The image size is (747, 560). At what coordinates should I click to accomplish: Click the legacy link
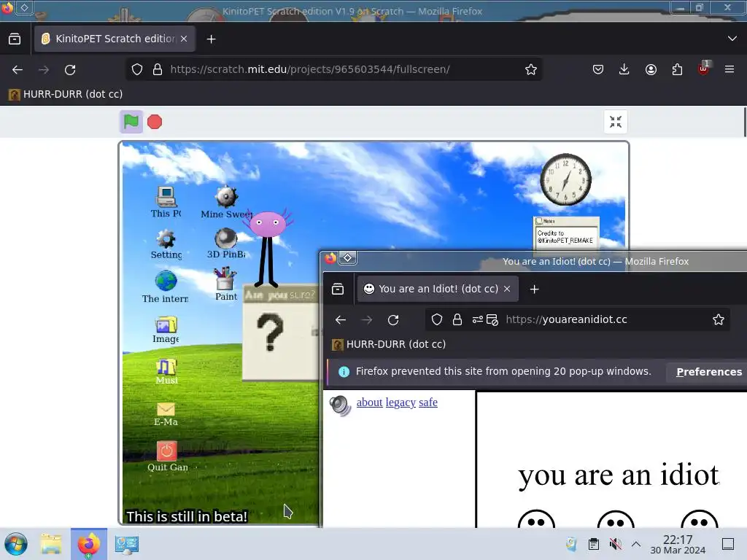pos(400,402)
